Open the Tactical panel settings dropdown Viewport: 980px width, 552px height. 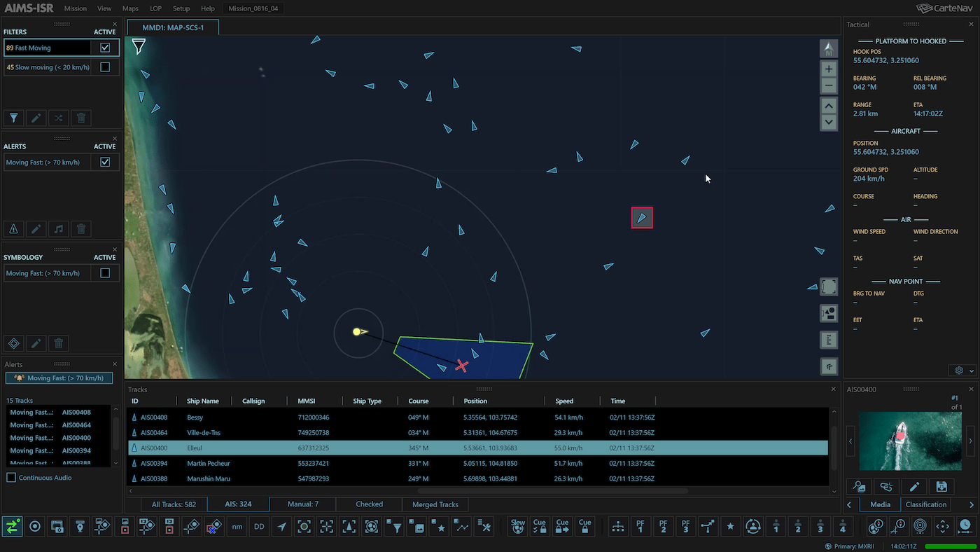964,370
